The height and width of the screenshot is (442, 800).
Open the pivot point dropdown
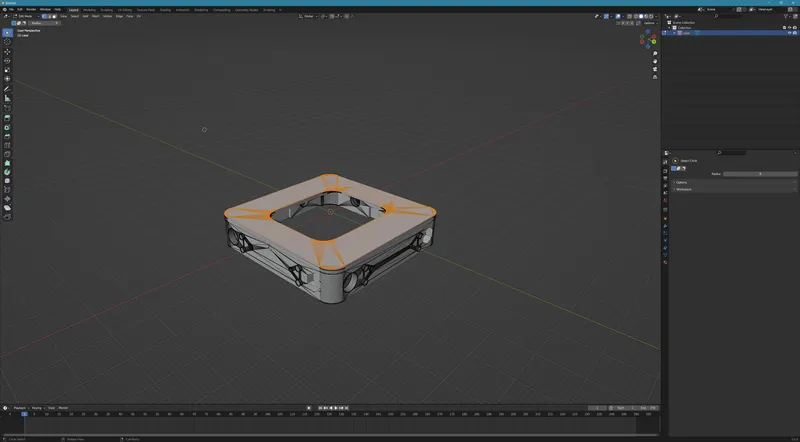tap(324, 16)
